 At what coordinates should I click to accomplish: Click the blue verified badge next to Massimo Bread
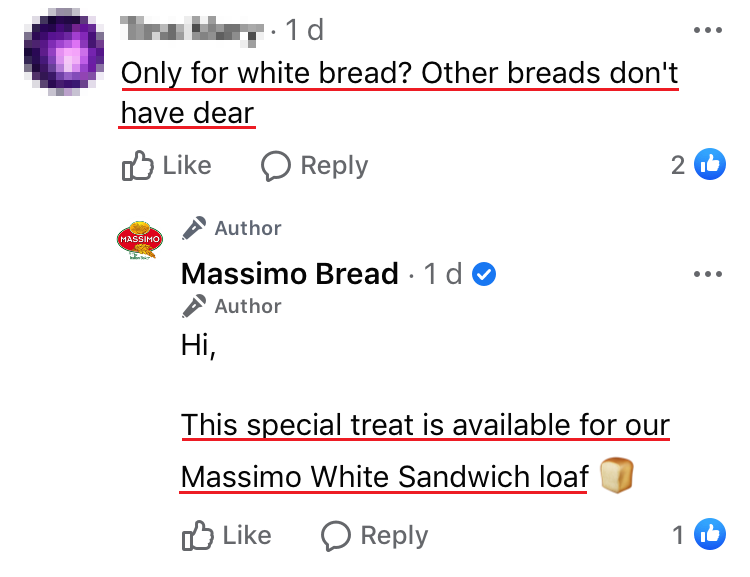pos(484,273)
